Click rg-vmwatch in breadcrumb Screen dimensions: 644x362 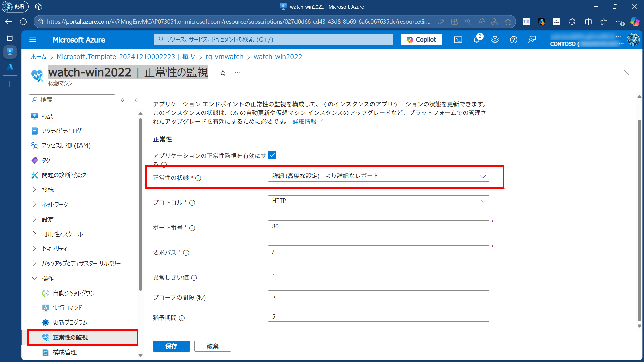[224, 57]
